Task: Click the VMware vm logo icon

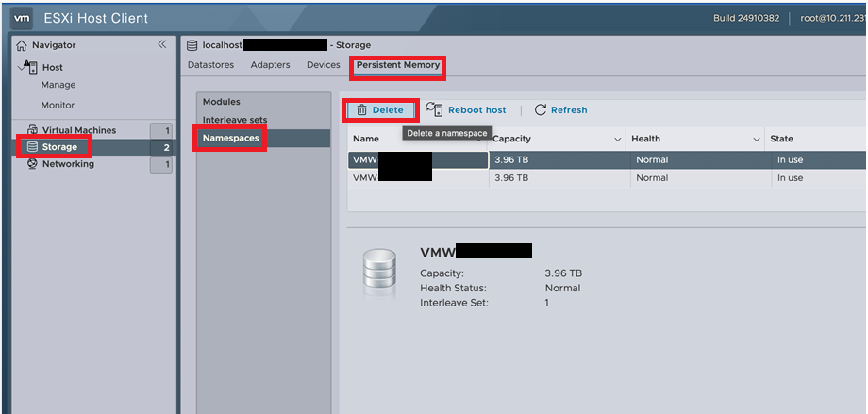Action: pyautogui.click(x=21, y=18)
